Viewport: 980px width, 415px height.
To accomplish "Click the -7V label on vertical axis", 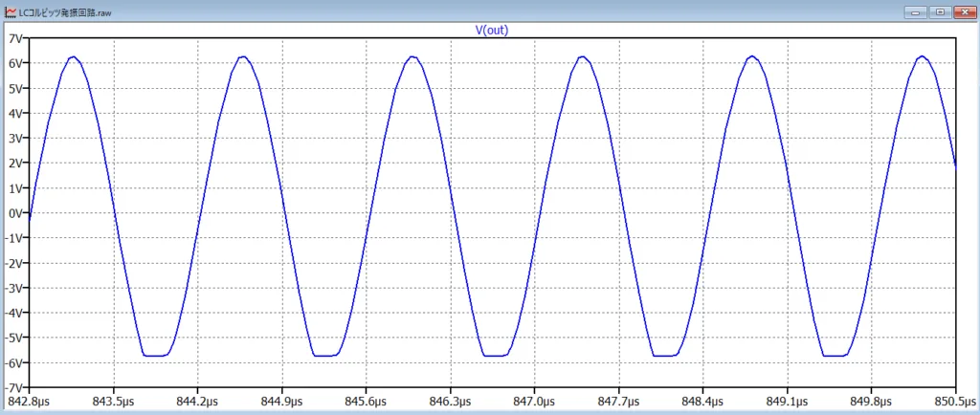I will tap(14, 388).
